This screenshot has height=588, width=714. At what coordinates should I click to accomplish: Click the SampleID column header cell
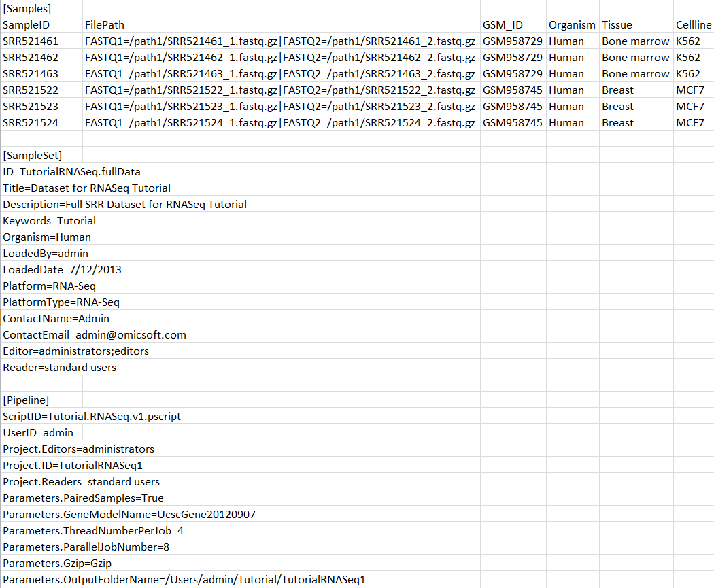(x=41, y=24)
